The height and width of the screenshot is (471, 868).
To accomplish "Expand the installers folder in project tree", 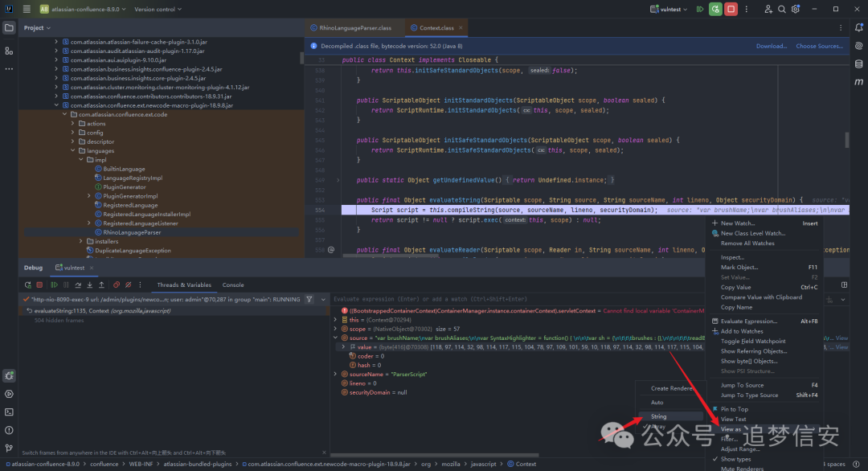I will pyautogui.click(x=81, y=241).
